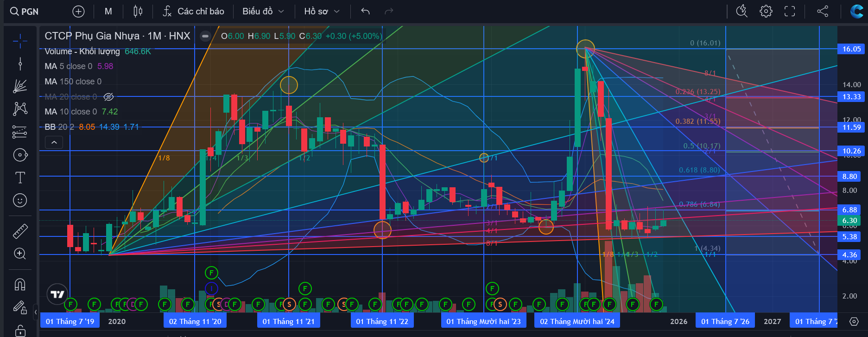The height and width of the screenshot is (337, 868).
Task: Select the Text annotation tool
Action: 20,178
